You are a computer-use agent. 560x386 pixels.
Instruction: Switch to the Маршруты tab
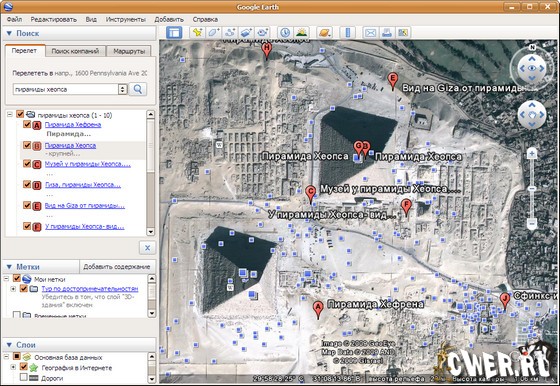tap(129, 51)
